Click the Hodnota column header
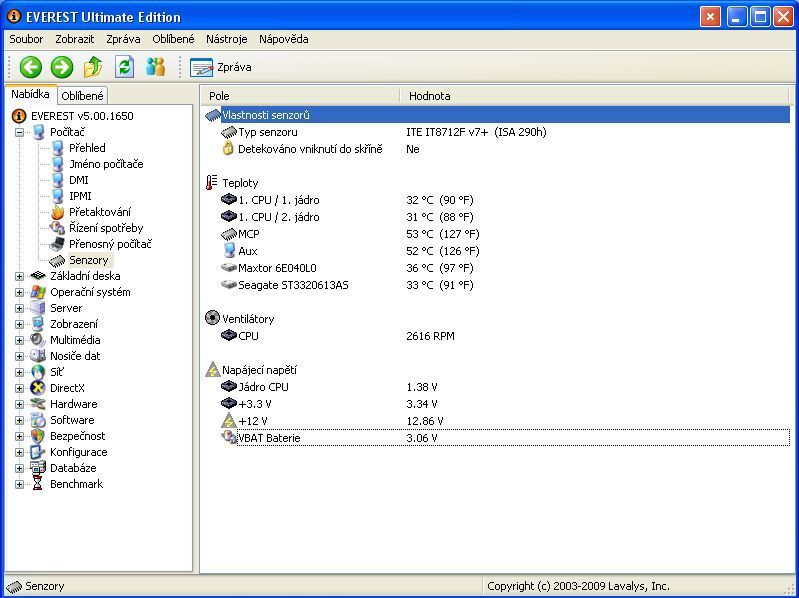Screen dimensions: 799x598 tap(430, 96)
